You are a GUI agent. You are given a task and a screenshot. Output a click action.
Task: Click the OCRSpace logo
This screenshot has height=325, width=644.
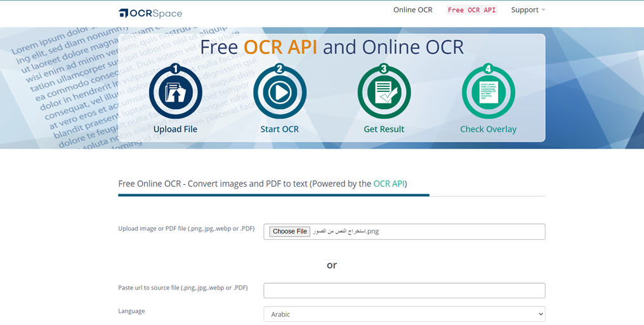coord(150,13)
